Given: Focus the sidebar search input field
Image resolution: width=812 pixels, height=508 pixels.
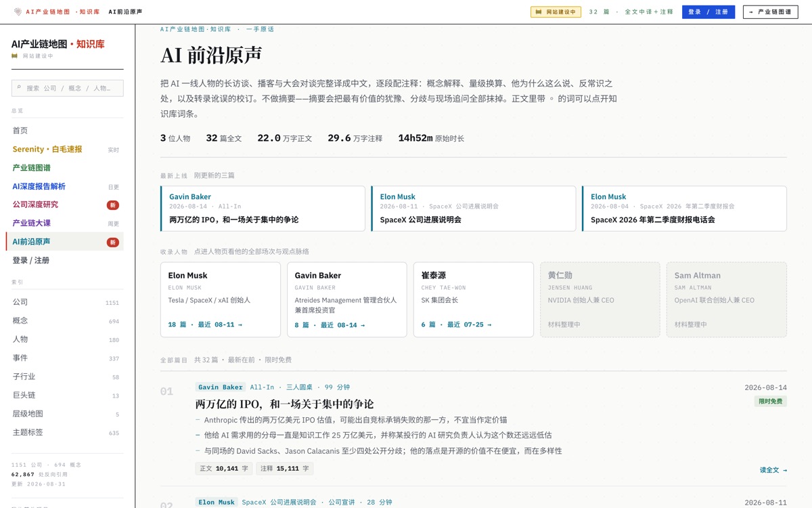Looking at the screenshot, I should [x=68, y=88].
